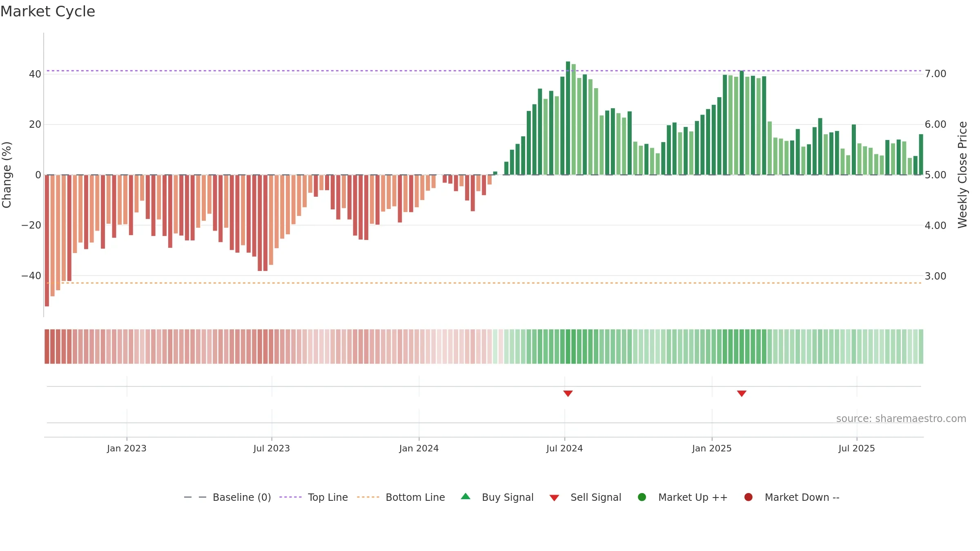Viewport: 980px width, 551px height.
Task: Click the −40 tick on Change axis
Action: 31,276
